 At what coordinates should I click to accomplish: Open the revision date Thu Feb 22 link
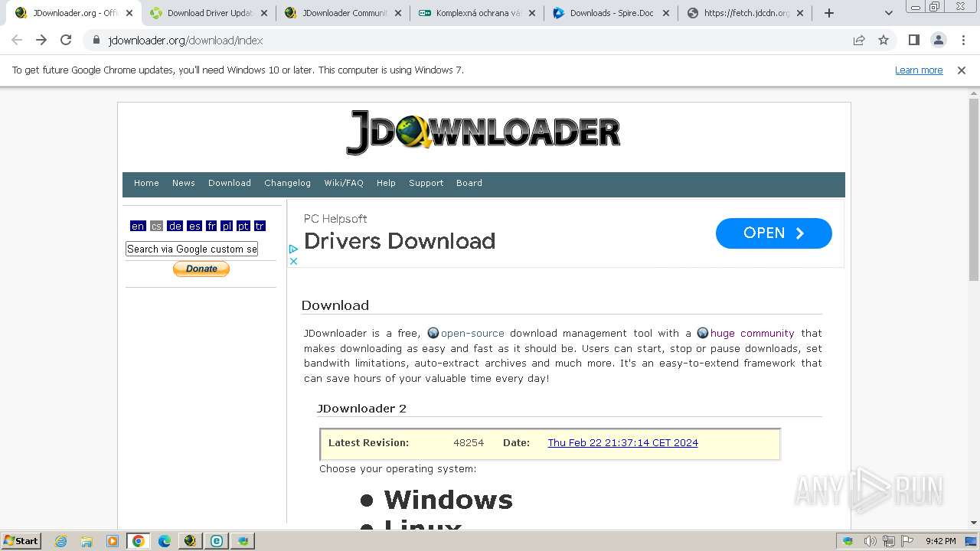(622, 442)
